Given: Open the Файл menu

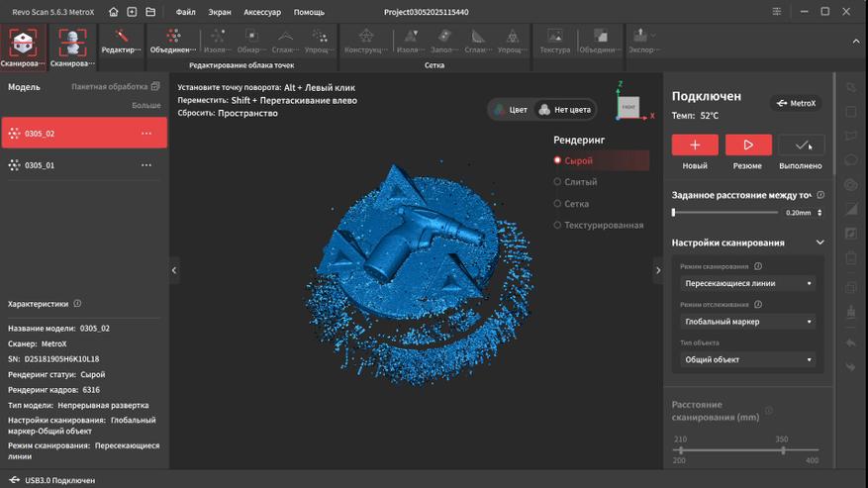Looking at the screenshot, I should tap(185, 12).
